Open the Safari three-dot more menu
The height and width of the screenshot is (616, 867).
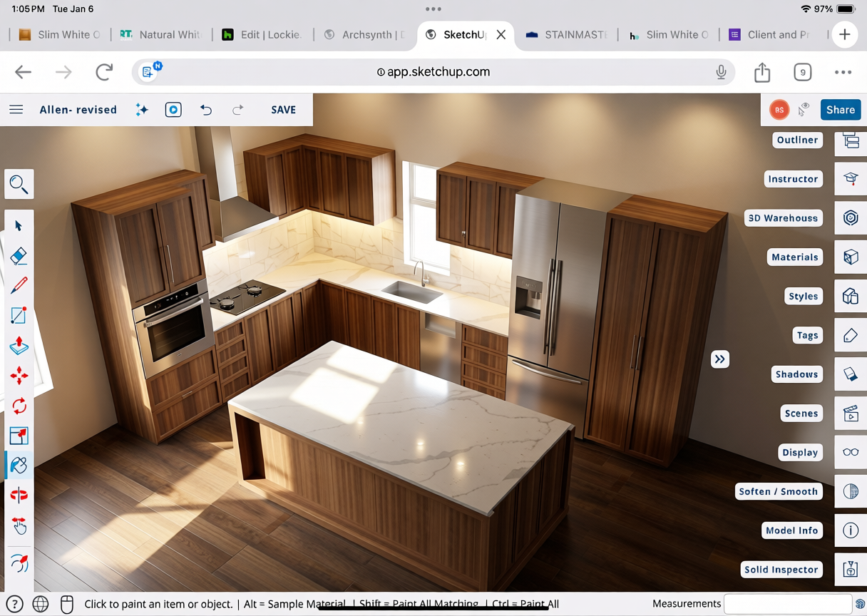pyautogui.click(x=843, y=72)
